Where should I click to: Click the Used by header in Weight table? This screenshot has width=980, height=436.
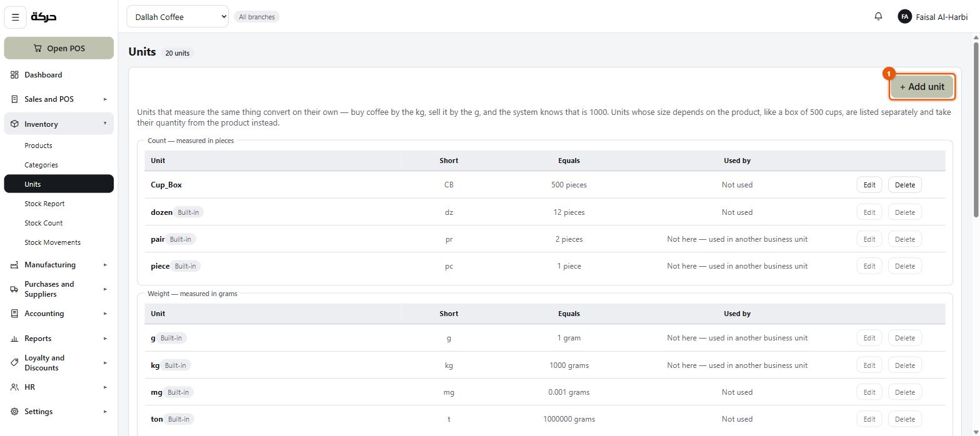click(737, 314)
